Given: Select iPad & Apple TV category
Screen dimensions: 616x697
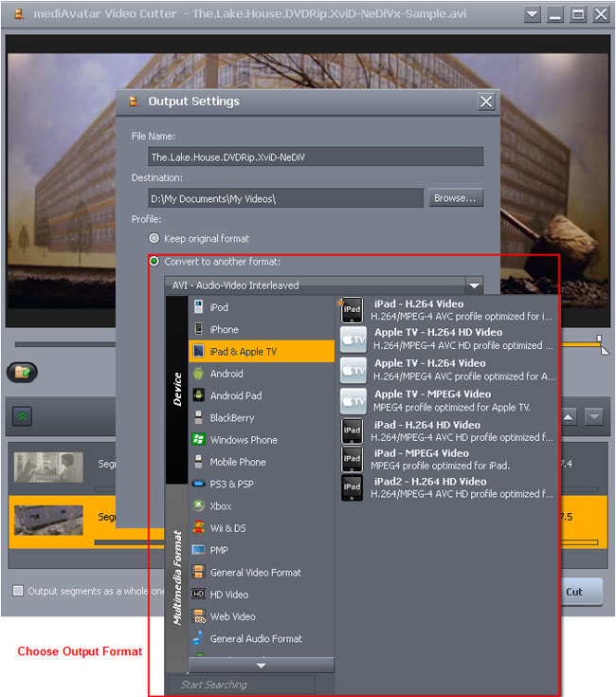Looking at the screenshot, I should coord(262,352).
